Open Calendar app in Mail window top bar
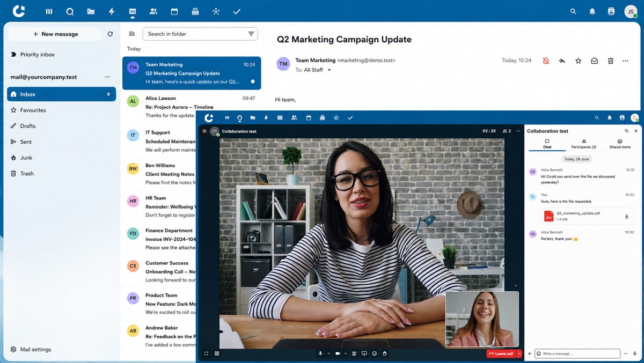The height and width of the screenshot is (363, 644). point(174,11)
